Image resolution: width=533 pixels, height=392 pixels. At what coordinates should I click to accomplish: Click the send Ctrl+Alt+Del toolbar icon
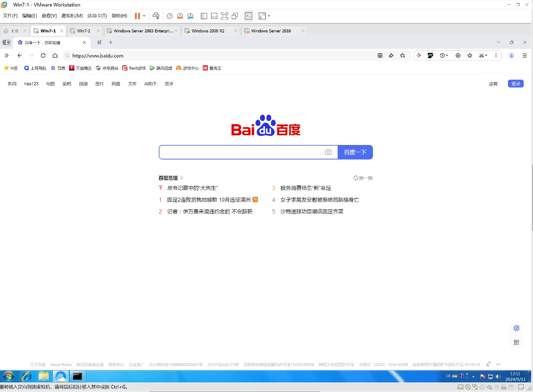(156, 16)
